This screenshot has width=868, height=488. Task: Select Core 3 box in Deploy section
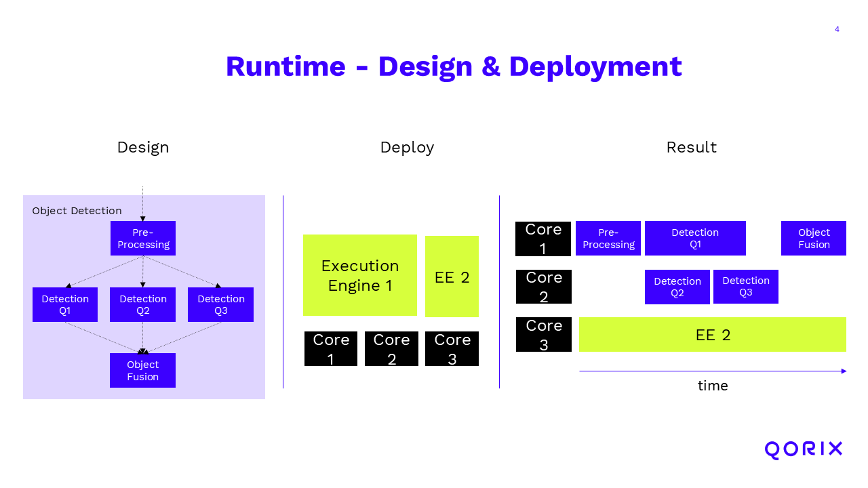pos(452,349)
